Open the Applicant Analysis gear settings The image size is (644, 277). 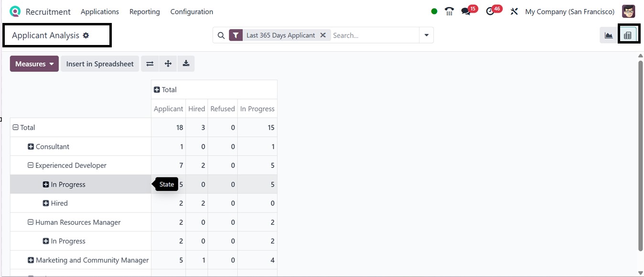[x=86, y=35]
